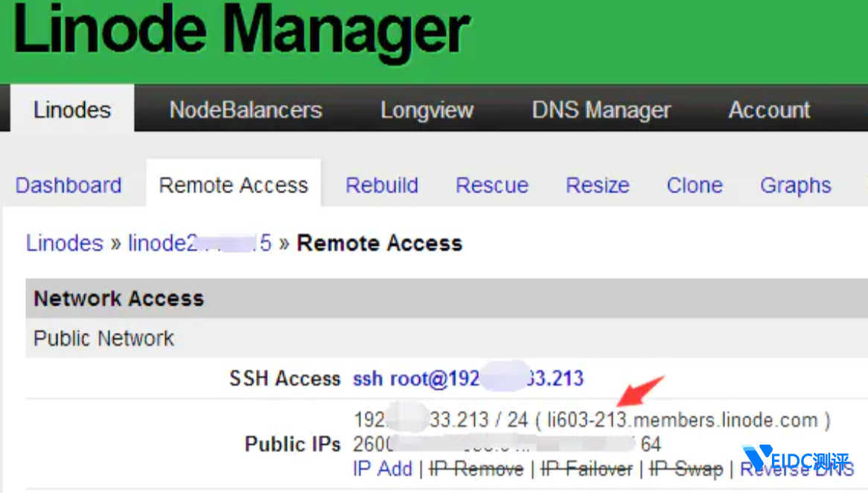The image size is (868, 493).
Task: Open the Dashboard sub-tab
Action: (68, 185)
